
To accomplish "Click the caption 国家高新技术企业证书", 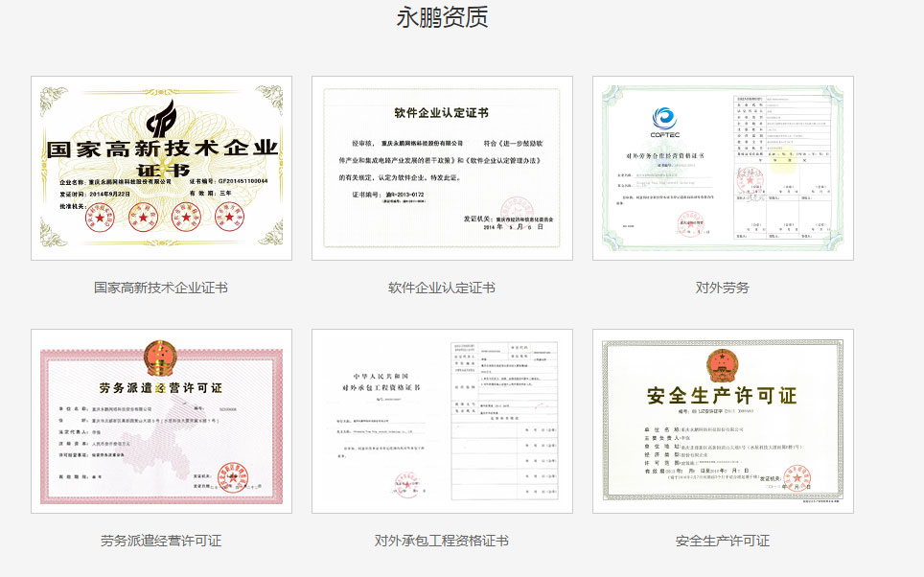I will pyautogui.click(x=161, y=288).
